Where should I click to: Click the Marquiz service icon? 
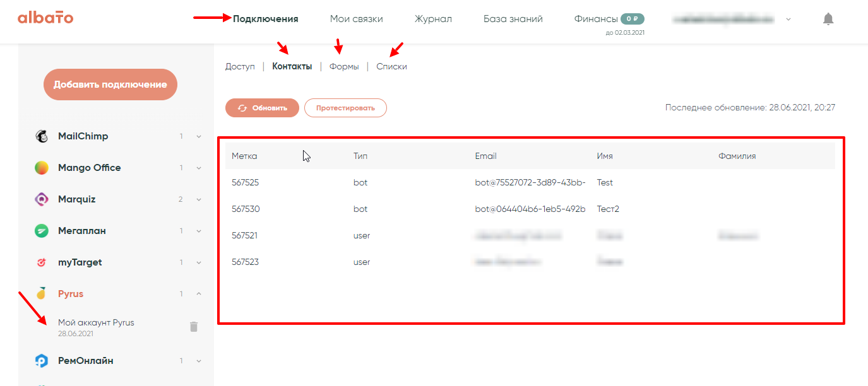[42, 199]
